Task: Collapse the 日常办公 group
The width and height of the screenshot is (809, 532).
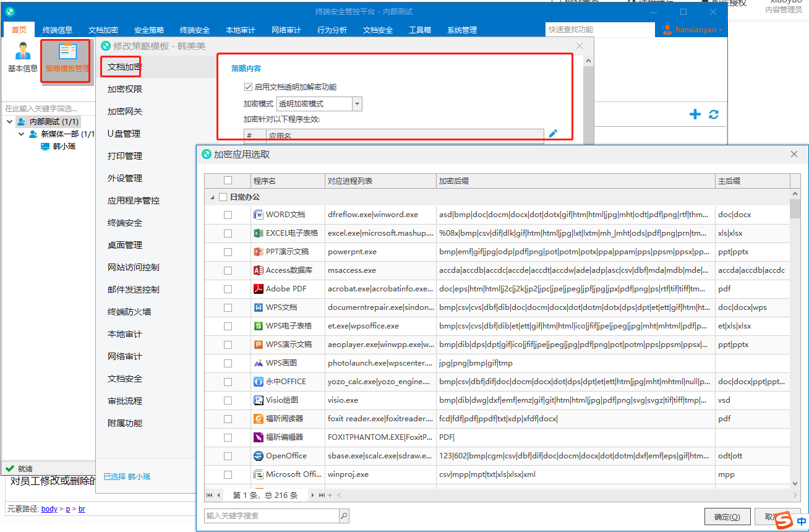Action: 213,197
